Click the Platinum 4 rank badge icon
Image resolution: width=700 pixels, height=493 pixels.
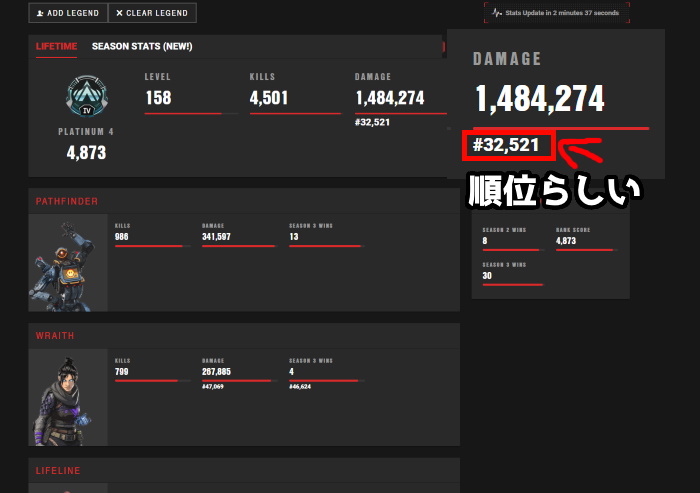point(87,96)
